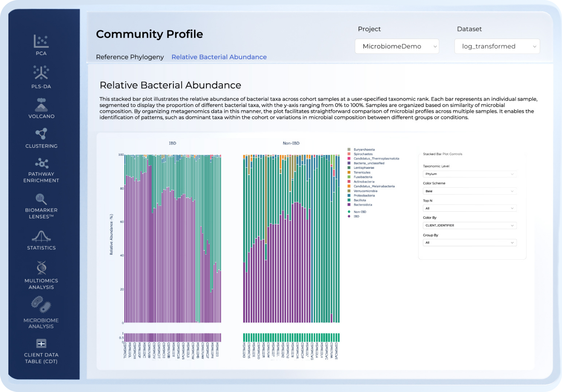Screen dimensions: 562x392
Task: Expand the Color Scheme dropdown
Action: click(x=469, y=191)
